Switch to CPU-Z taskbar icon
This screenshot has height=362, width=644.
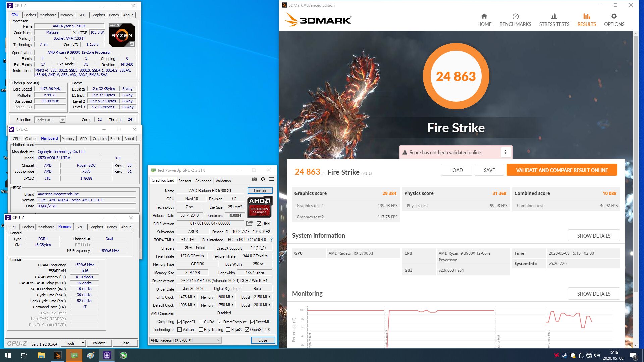[x=107, y=355]
